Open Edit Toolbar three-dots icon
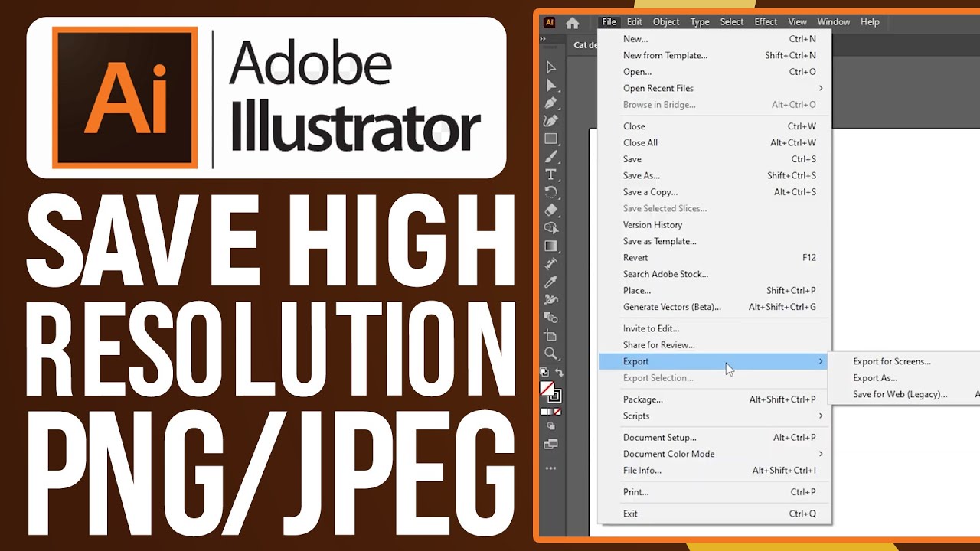980x551 pixels. click(x=551, y=468)
